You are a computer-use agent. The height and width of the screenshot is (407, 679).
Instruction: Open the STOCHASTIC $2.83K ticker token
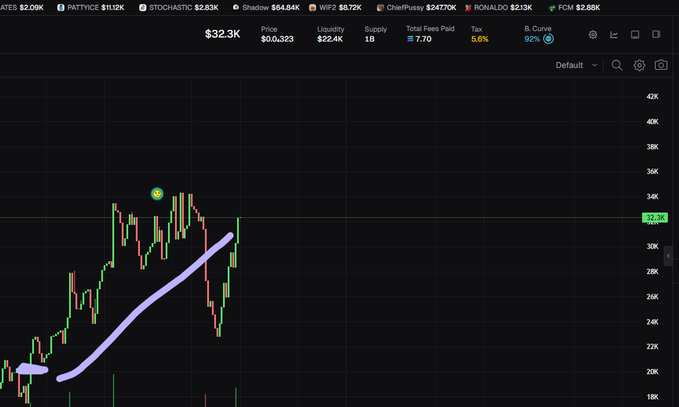178,7
